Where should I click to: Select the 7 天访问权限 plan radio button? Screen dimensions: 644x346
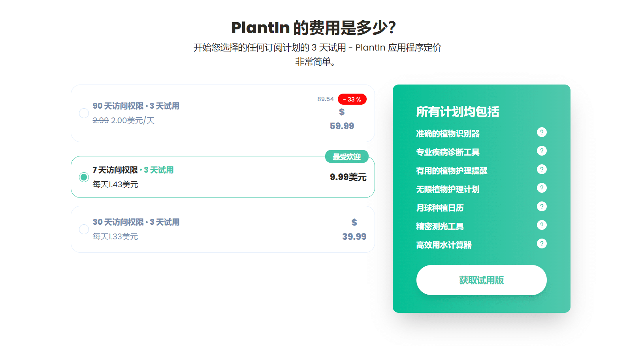(84, 177)
